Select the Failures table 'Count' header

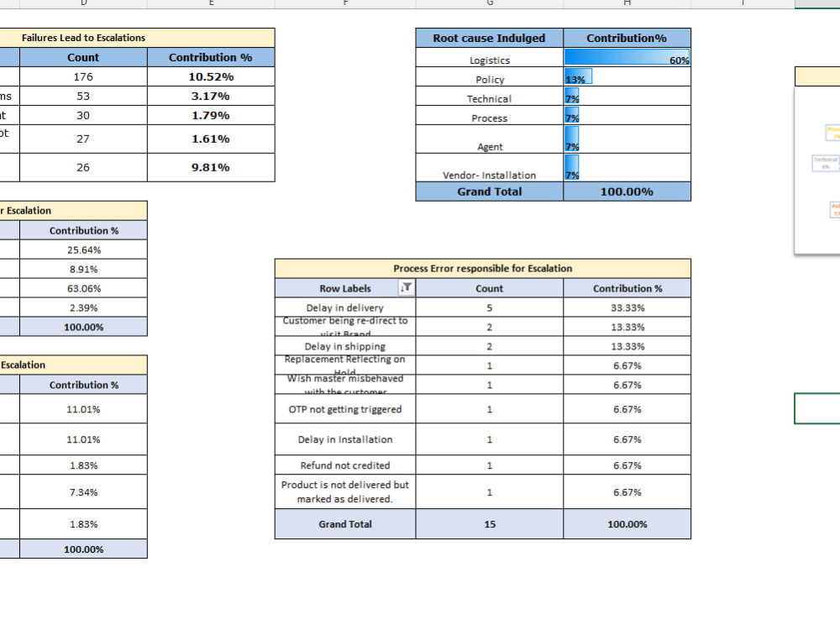(x=83, y=57)
